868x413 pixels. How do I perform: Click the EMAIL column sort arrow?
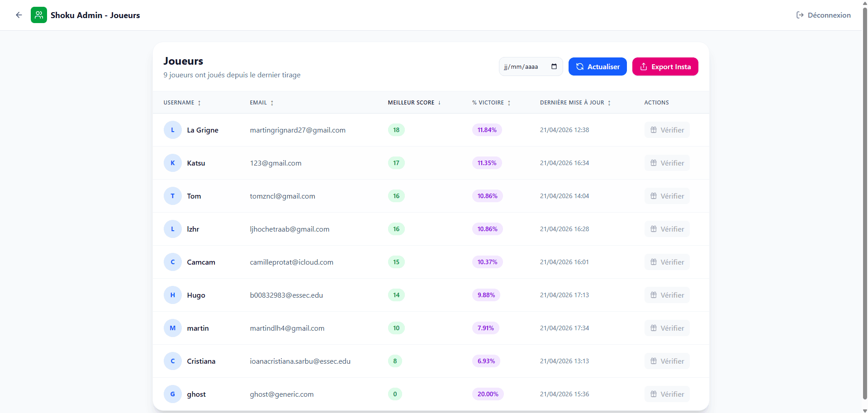click(x=272, y=103)
